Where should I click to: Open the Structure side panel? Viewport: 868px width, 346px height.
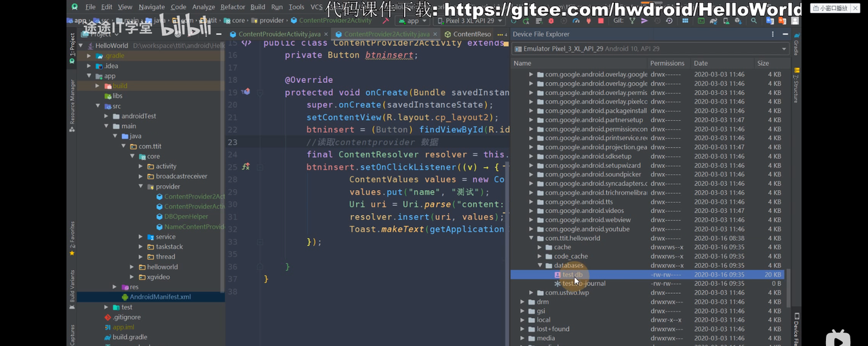coord(796,88)
